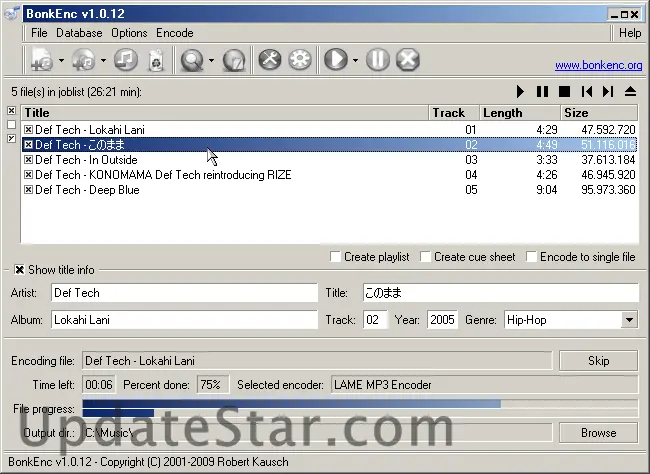Enable Encode to single file checkbox
Image resolution: width=650 pixels, height=474 pixels.
tap(531, 257)
